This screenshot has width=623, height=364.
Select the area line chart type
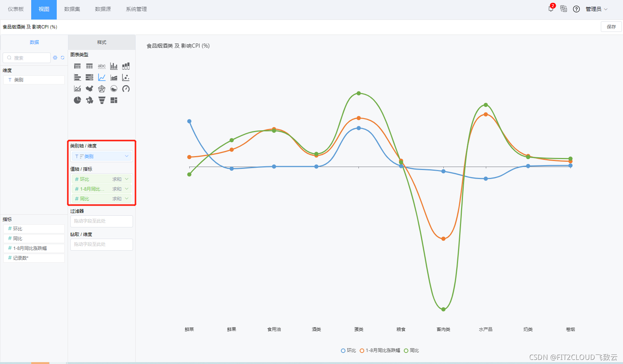114,77
